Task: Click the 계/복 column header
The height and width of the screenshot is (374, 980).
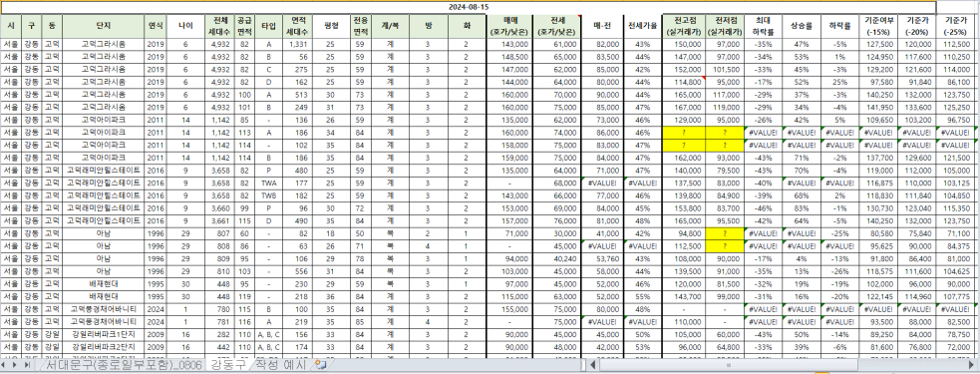Action: [x=390, y=26]
